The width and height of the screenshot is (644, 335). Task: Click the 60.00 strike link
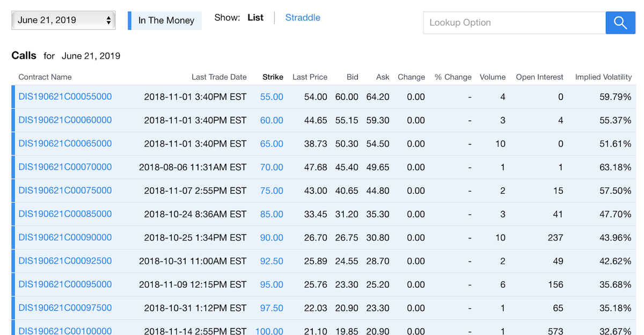point(272,120)
